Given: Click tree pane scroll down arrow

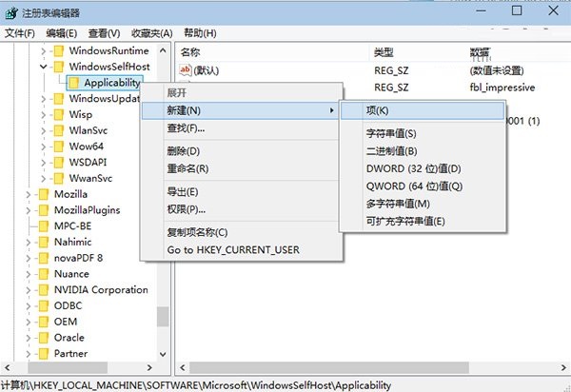Looking at the screenshot, I should pyautogui.click(x=163, y=354).
